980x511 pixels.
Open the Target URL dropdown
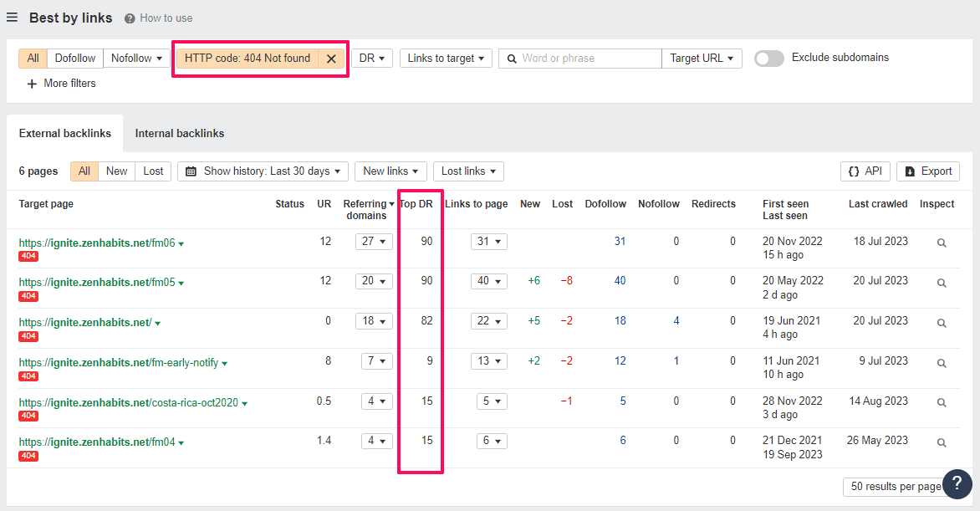(702, 59)
